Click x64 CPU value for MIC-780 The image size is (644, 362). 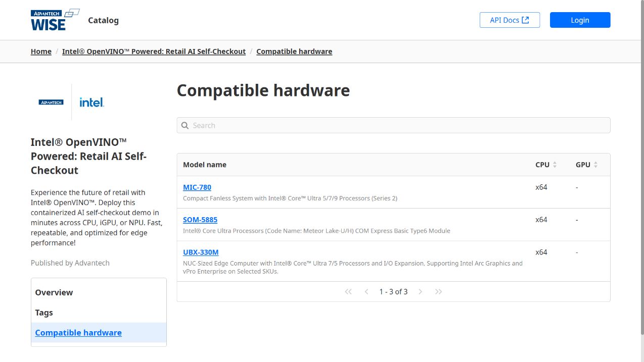pos(541,187)
